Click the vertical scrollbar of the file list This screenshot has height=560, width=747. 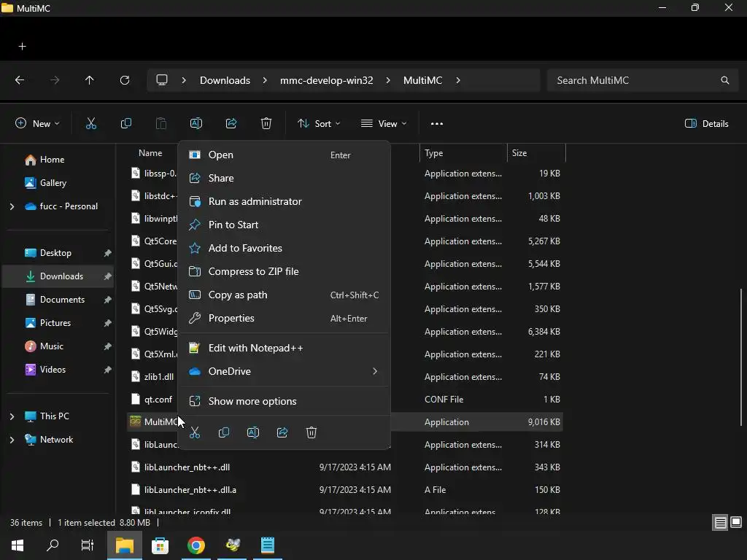click(741, 357)
